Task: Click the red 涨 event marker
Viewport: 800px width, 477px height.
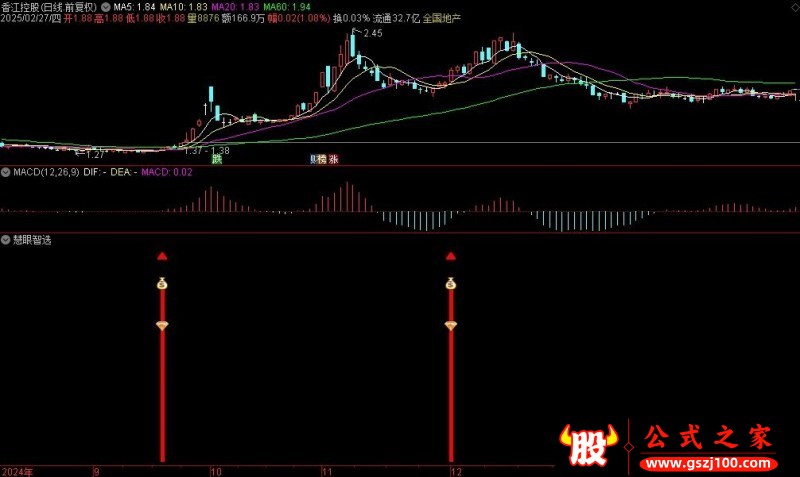Action: click(x=334, y=159)
